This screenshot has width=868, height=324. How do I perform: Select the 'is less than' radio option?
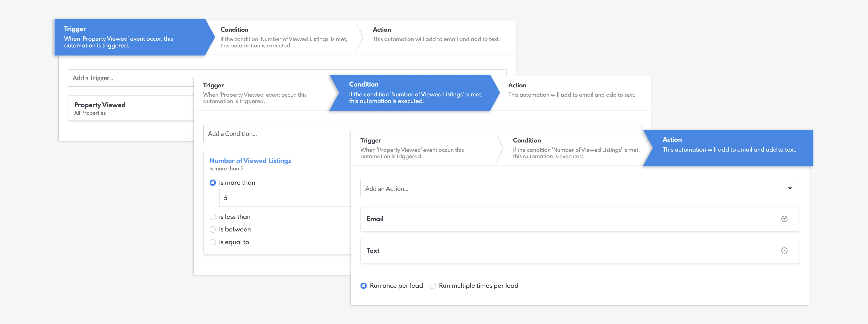pyautogui.click(x=213, y=217)
